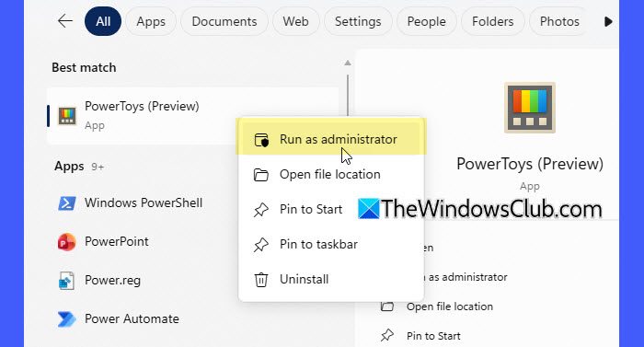Select the PowerToys (Preview) best match result

point(193,116)
